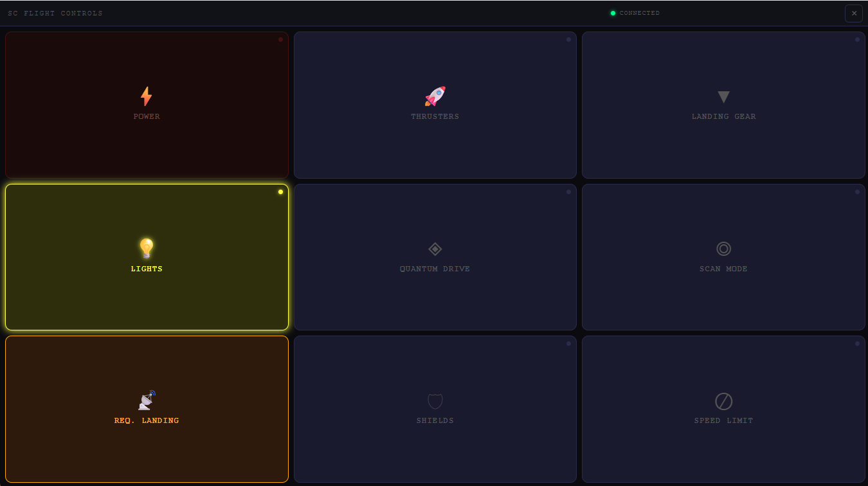Click the "LIGHTS" label text
Viewport: 868px width, 486px height.
147,269
